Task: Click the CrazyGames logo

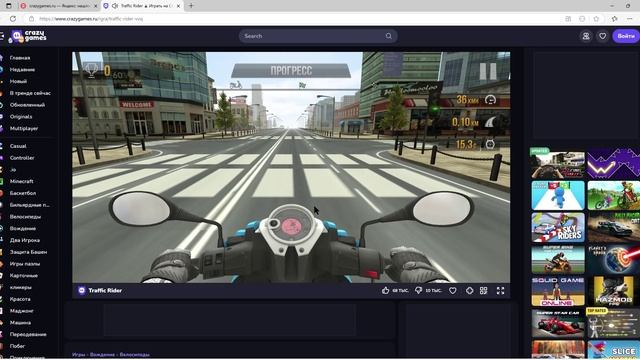Action: click(x=28, y=36)
